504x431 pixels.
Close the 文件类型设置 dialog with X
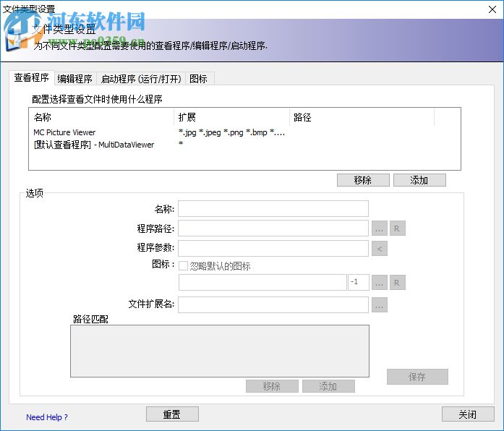[492, 9]
